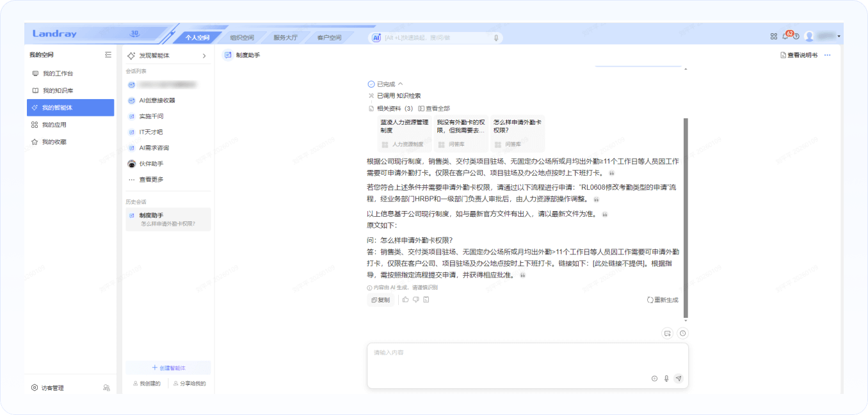Click the thumbs-up icon below the answer

405,299
